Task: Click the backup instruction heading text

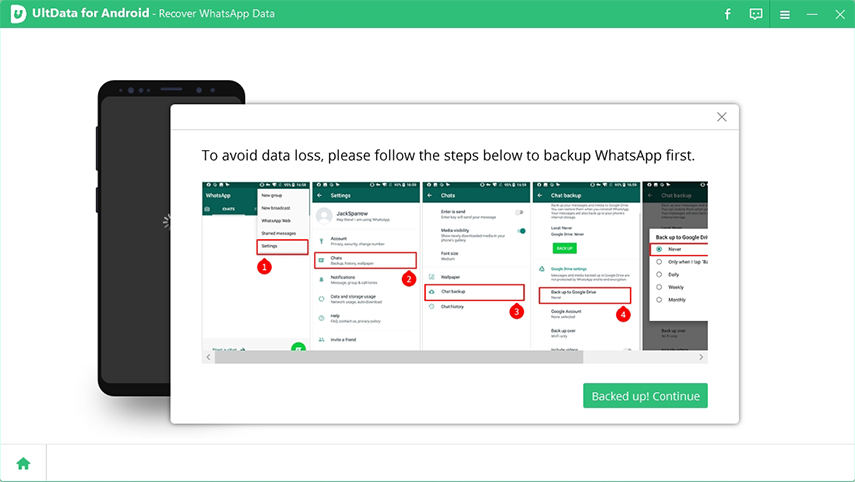Action: coord(448,156)
